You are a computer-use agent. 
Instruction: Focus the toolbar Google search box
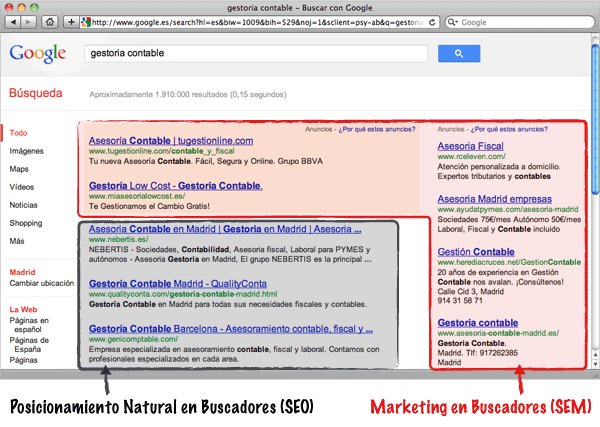point(520,22)
